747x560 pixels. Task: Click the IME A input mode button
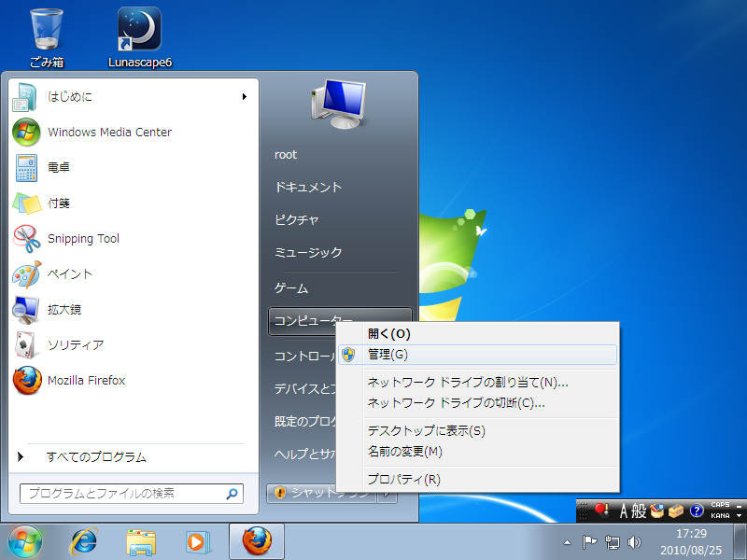click(x=624, y=511)
